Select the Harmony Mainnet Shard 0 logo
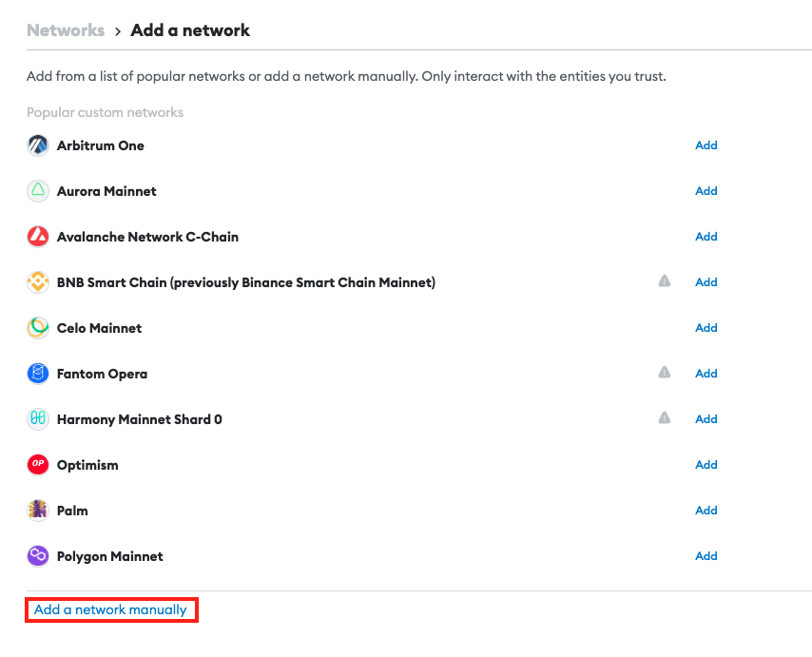This screenshot has width=812, height=657. [x=37, y=419]
